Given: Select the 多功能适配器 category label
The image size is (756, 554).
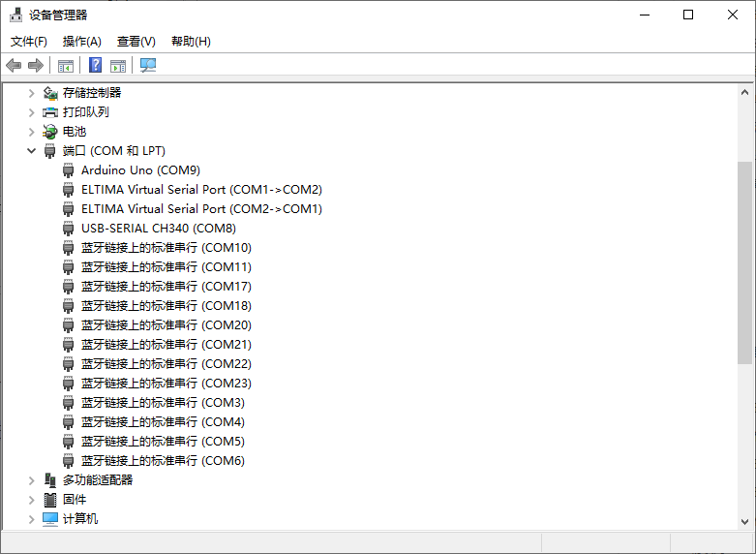Looking at the screenshot, I should (98, 479).
